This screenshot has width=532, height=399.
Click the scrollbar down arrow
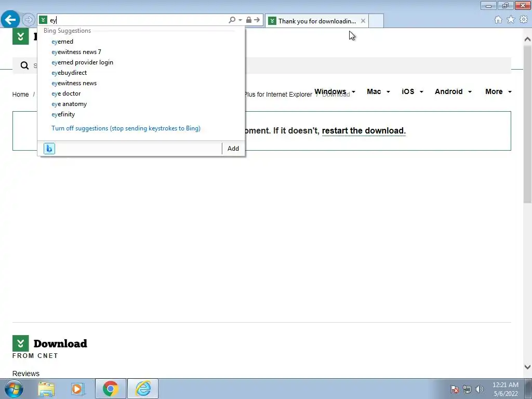527,367
